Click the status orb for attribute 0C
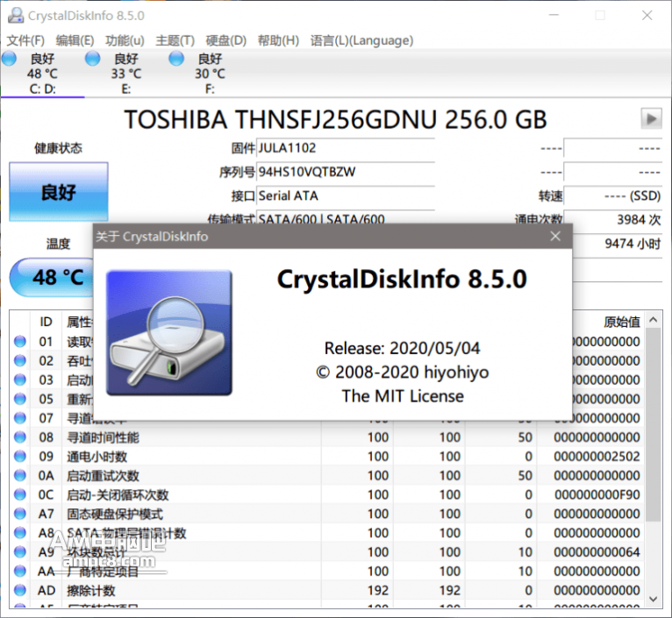This screenshot has width=672, height=618. coord(20,494)
